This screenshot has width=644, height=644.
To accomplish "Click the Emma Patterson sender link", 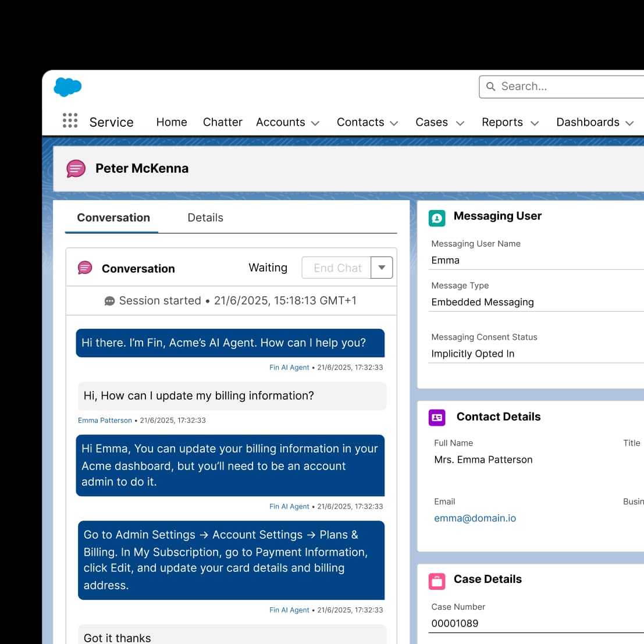I will pyautogui.click(x=105, y=421).
